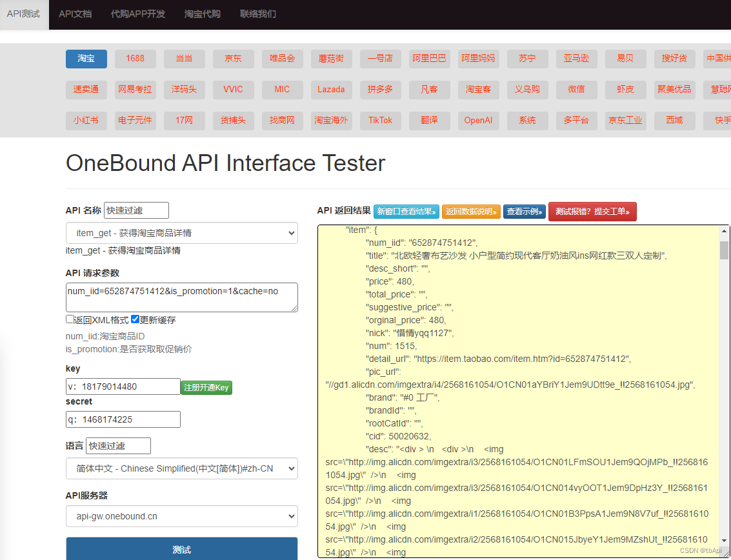Open results via 新窗口查看结果 button
Image resolution: width=731 pixels, height=560 pixels.
coord(406,212)
